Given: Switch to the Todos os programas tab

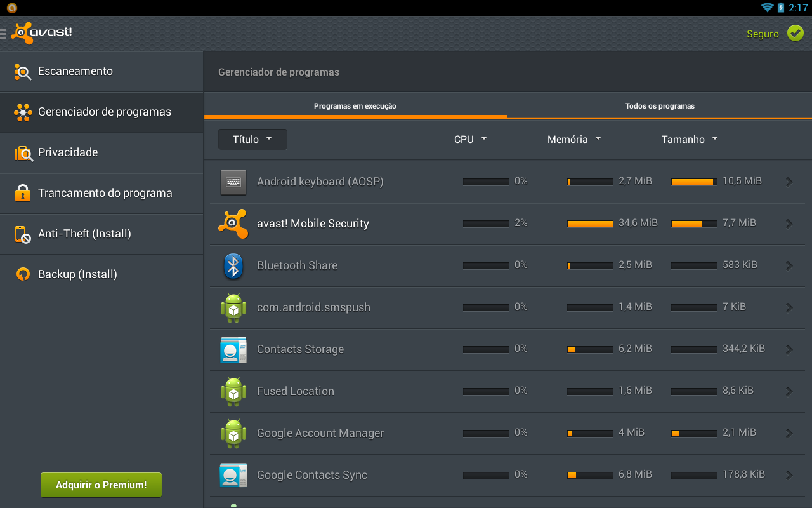Looking at the screenshot, I should tap(660, 105).
